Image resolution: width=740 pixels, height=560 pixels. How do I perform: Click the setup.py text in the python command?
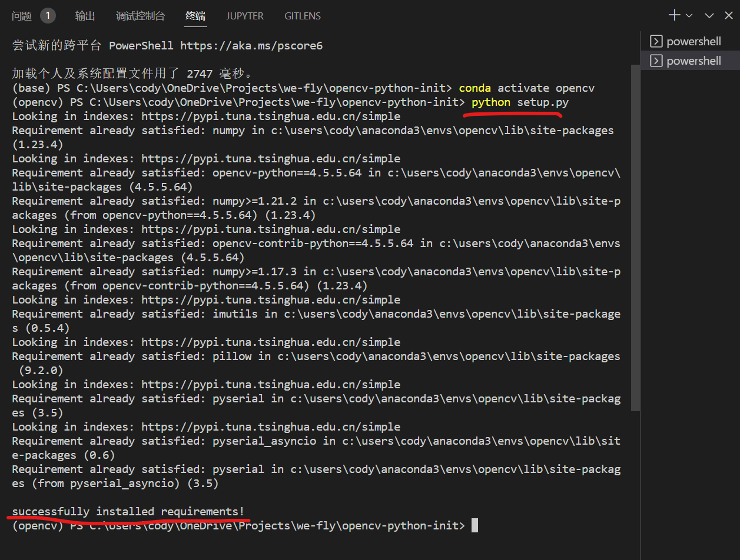[543, 102]
